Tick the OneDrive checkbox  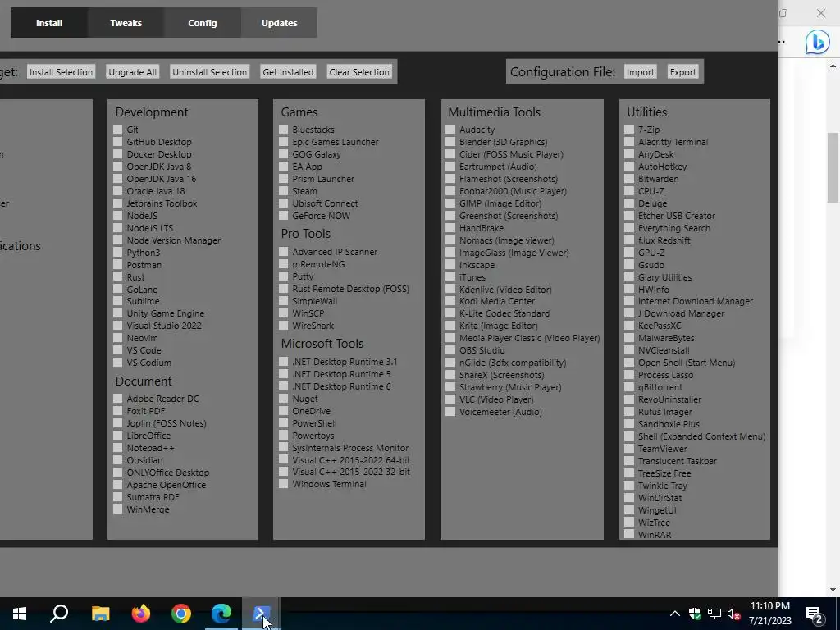[x=283, y=410]
